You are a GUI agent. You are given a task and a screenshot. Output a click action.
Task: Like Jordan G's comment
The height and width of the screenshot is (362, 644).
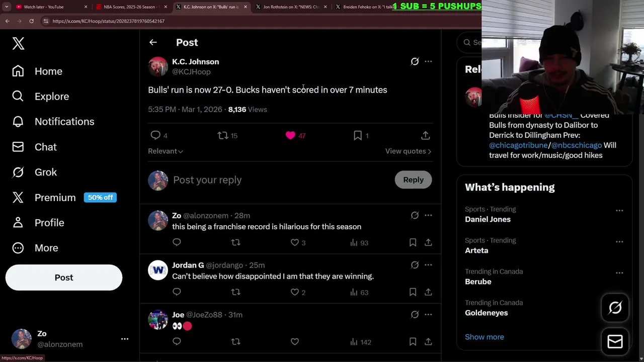tap(295, 292)
